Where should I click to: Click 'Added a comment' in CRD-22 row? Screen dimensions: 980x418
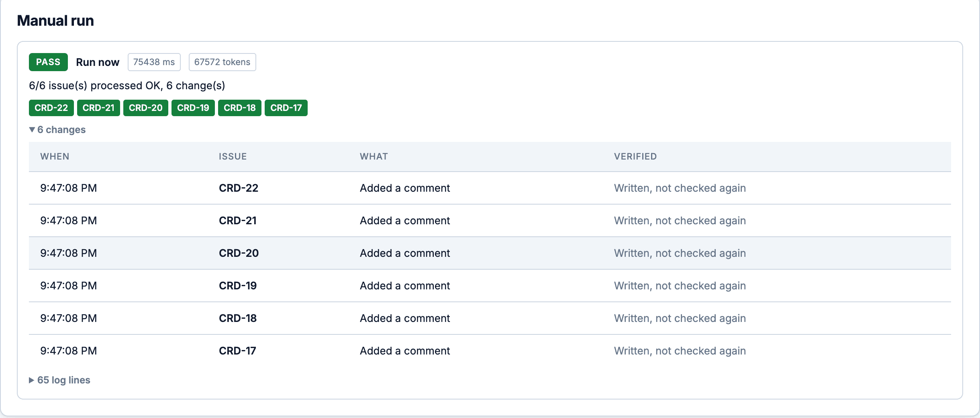pyautogui.click(x=405, y=188)
